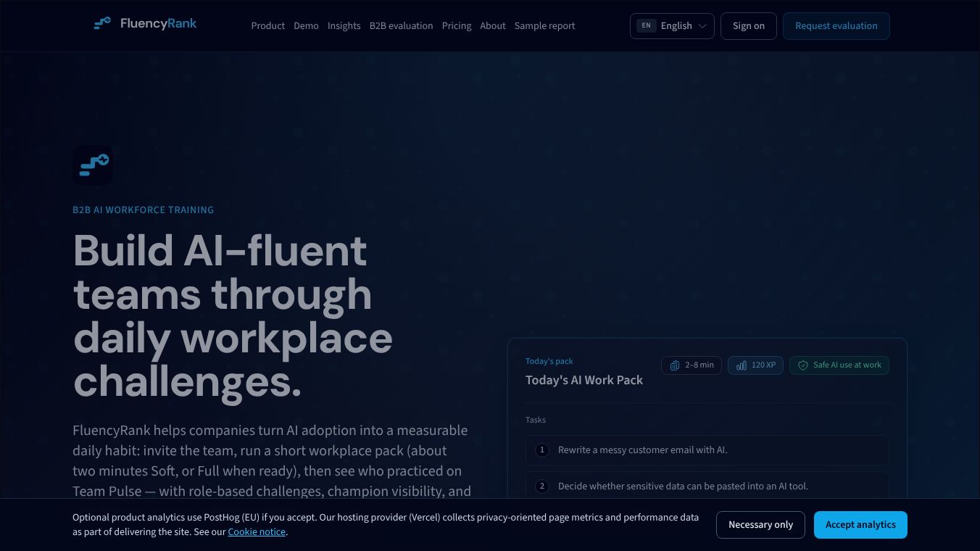Open the Product menu item
This screenshot has height=551, width=980.
pyautogui.click(x=268, y=26)
